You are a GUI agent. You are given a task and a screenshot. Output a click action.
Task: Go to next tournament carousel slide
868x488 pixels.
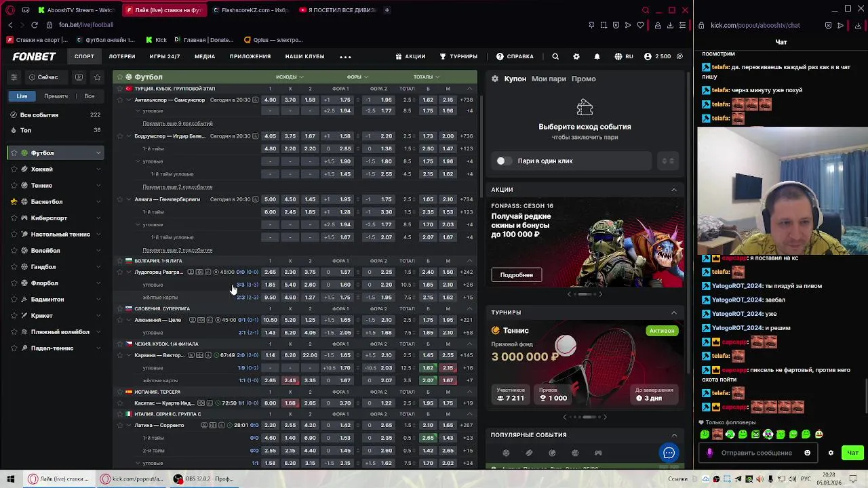(x=606, y=417)
